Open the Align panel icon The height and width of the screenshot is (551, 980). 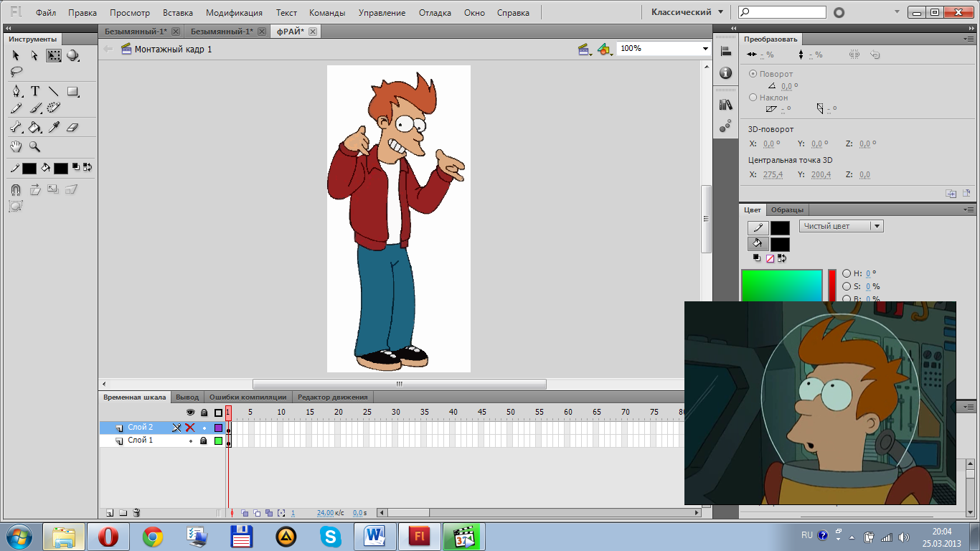click(x=725, y=51)
